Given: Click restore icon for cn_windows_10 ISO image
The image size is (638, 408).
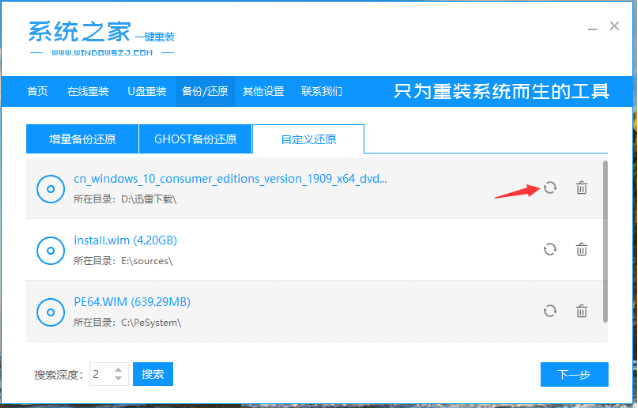Looking at the screenshot, I should click(x=549, y=188).
